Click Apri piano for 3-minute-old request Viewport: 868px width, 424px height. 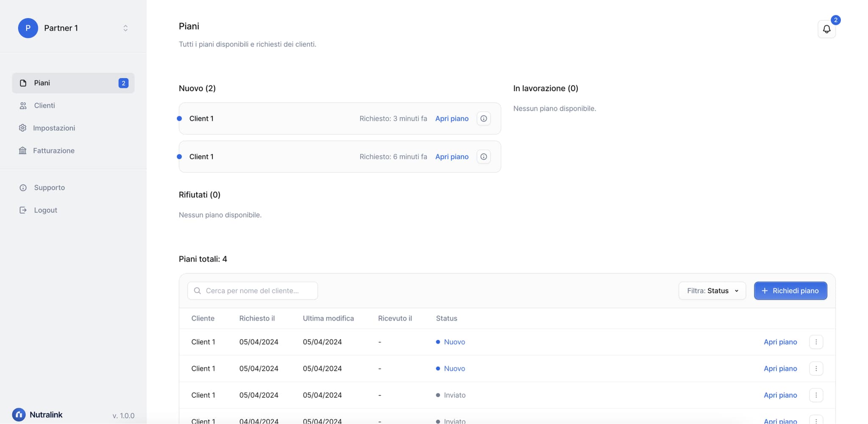coord(451,119)
